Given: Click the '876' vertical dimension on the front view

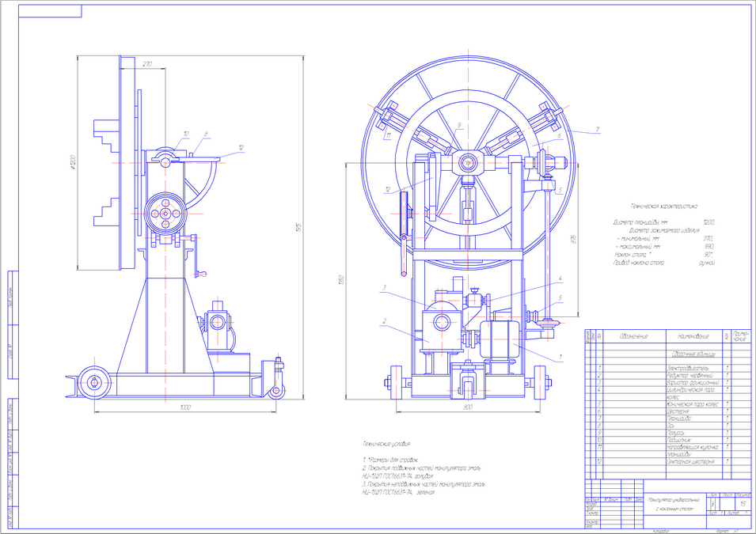Looking at the screenshot, I should 573,239.
